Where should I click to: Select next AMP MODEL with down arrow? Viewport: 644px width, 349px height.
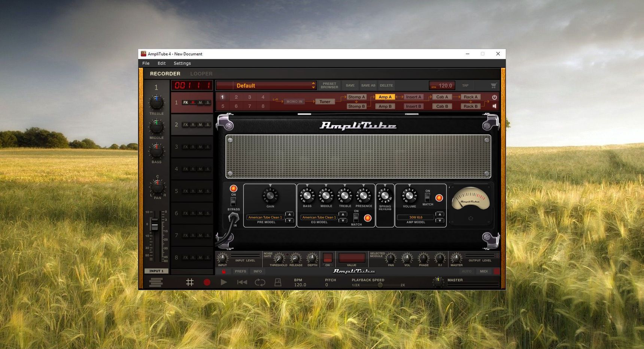pos(440,221)
